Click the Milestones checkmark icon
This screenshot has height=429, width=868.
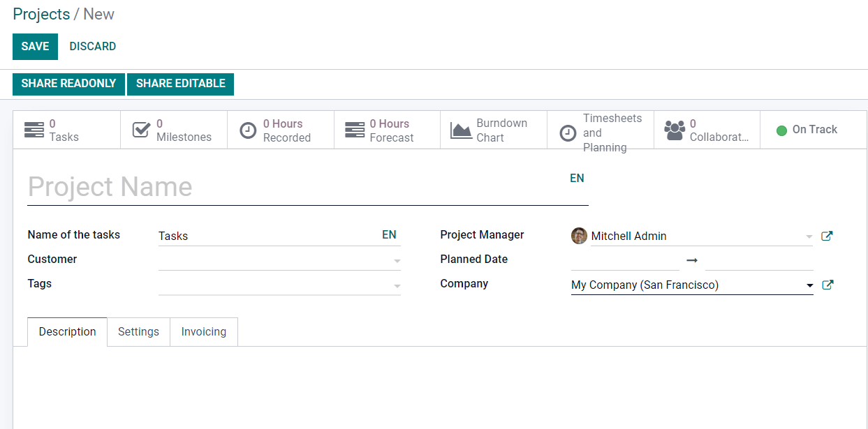(x=141, y=130)
